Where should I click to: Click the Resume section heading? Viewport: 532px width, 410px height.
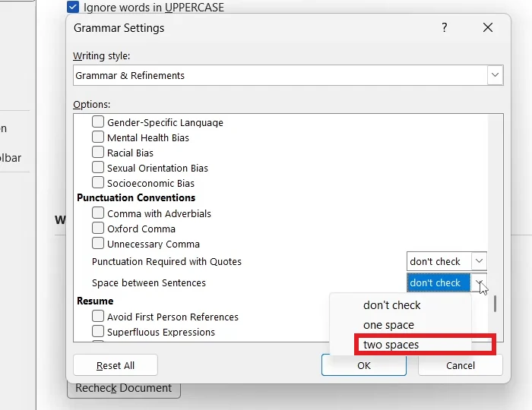(95, 301)
